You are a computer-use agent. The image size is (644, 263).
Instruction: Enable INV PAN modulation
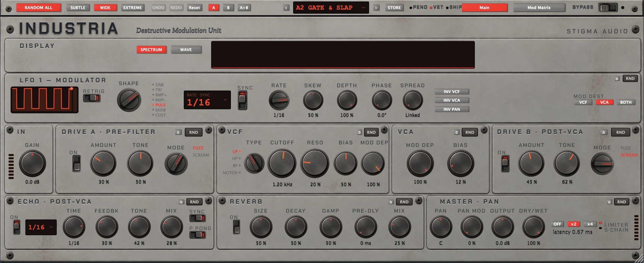point(452,109)
